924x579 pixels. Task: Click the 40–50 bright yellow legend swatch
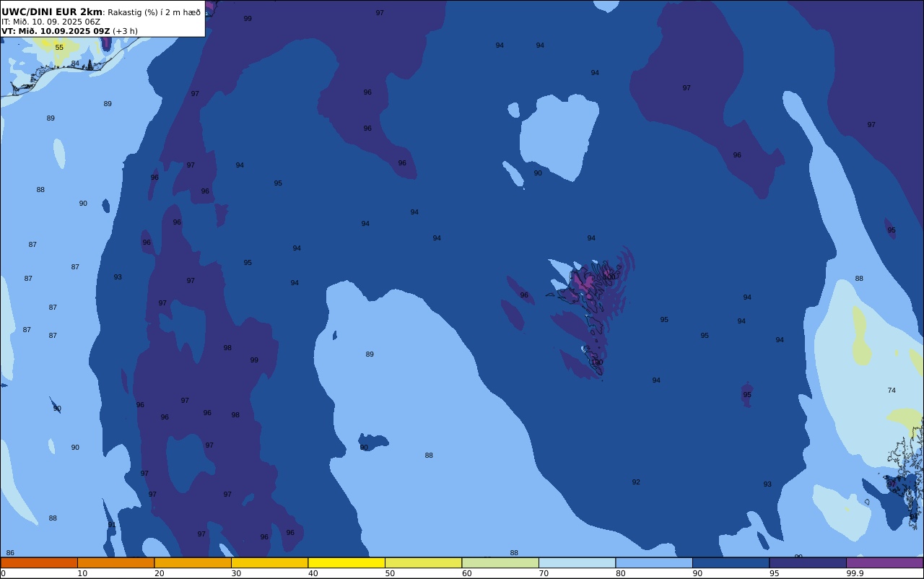[x=346, y=562]
